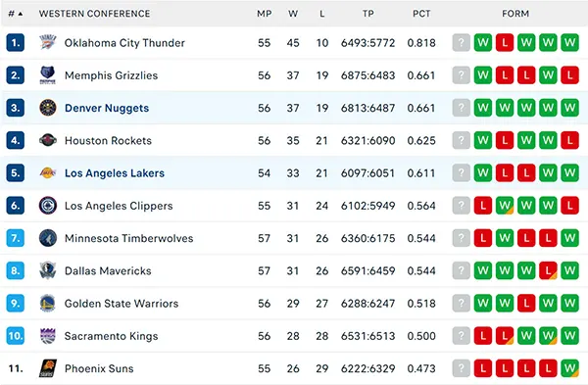Image resolution: width=588 pixels, height=385 pixels.
Task: Click the Minnesota Timberwolves logo
Action: point(48,238)
